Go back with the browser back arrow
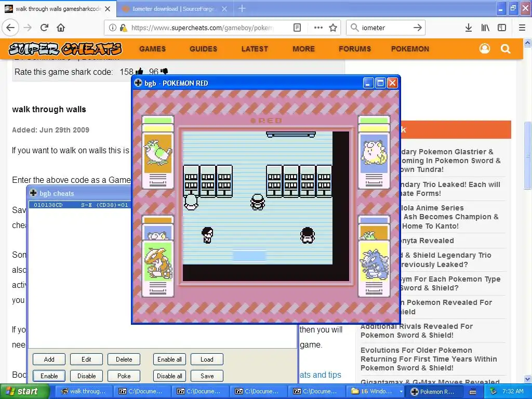The height and width of the screenshot is (399, 532). 10,28
